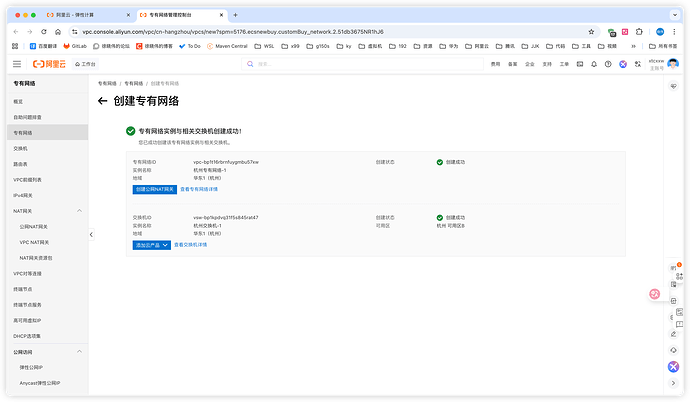Click the Alibaba Cloud logo
The width and height of the screenshot is (690, 402).
point(46,64)
